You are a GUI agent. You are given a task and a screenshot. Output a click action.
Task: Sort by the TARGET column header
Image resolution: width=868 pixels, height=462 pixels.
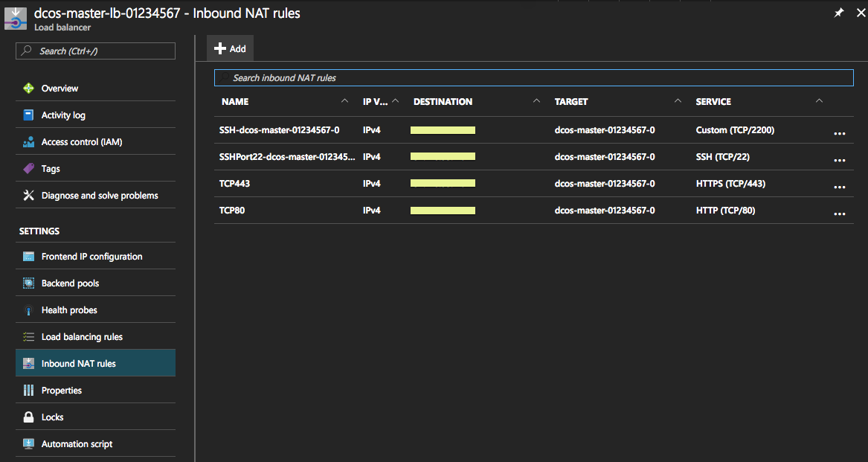[x=571, y=102]
